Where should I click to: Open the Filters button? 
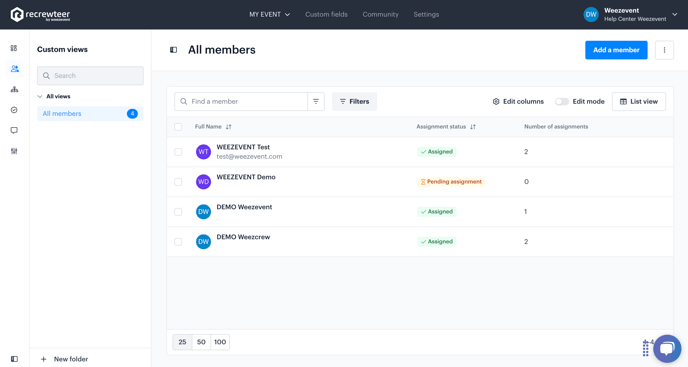click(x=354, y=101)
